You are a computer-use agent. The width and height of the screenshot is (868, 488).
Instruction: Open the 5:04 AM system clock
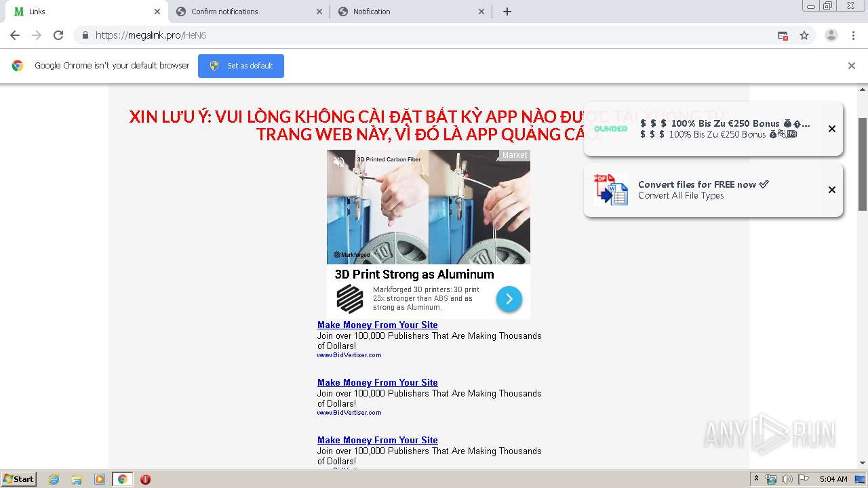click(833, 479)
